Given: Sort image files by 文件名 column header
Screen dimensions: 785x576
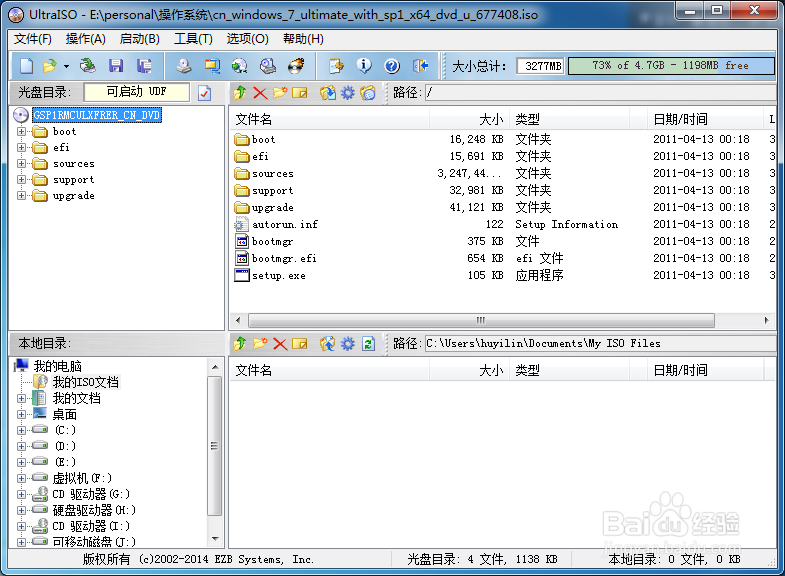Looking at the screenshot, I should [329, 120].
